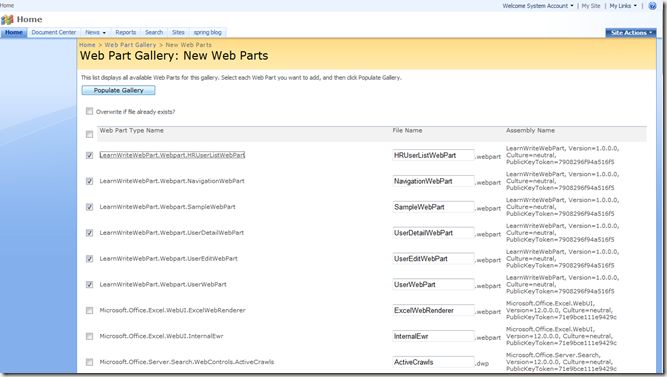Screen dimensions: 667x377
Task: Uncheck the HRUserListWebPart row checkbox
Action: point(89,155)
